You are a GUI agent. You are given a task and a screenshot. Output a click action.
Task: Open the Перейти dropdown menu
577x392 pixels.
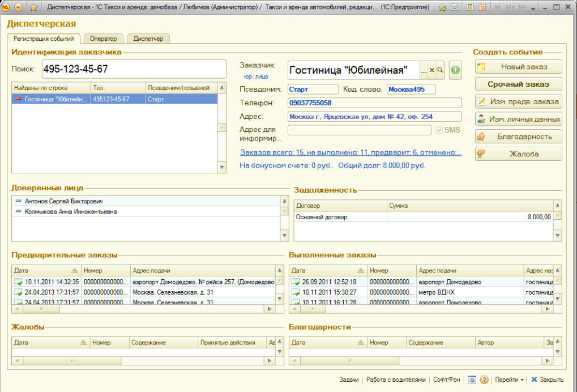pyautogui.click(x=509, y=380)
